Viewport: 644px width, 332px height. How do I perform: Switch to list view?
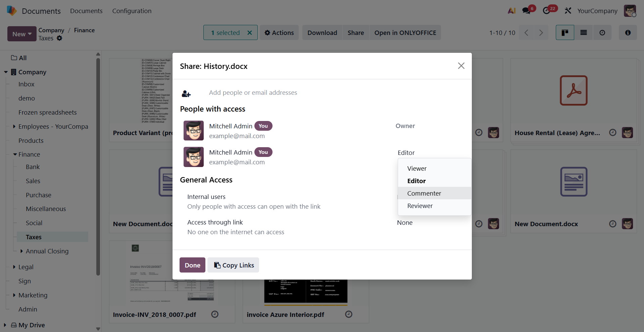584,33
